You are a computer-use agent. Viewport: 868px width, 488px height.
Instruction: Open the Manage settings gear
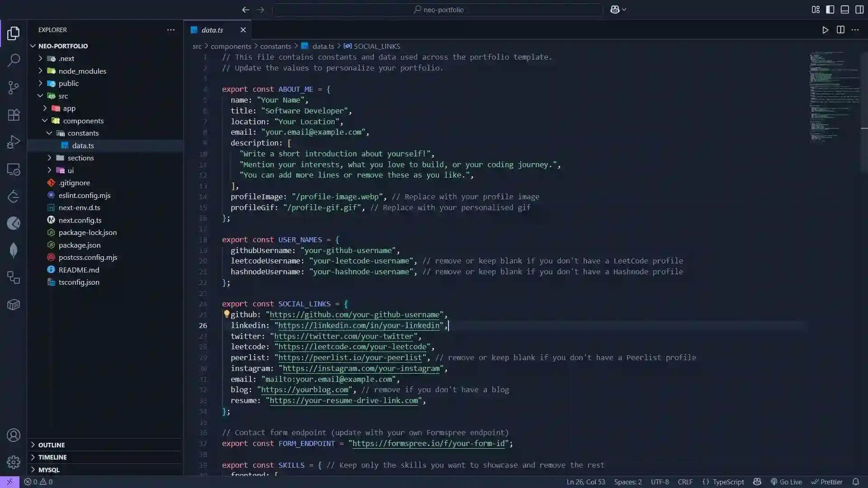click(14, 462)
